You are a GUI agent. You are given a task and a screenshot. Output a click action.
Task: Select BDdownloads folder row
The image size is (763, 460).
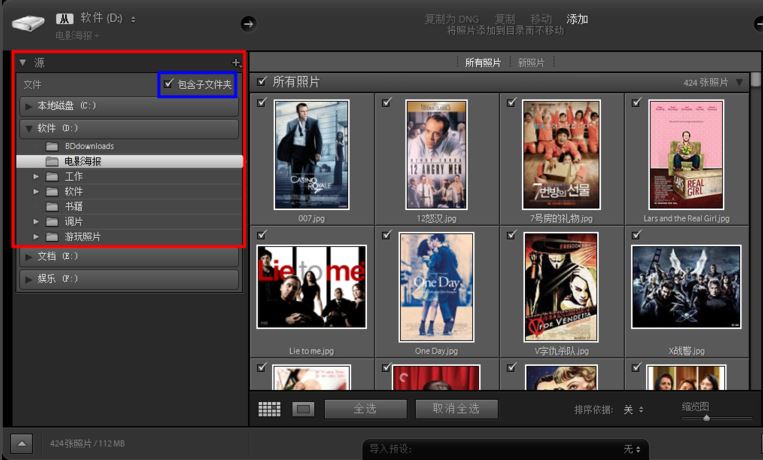click(129, 146)
